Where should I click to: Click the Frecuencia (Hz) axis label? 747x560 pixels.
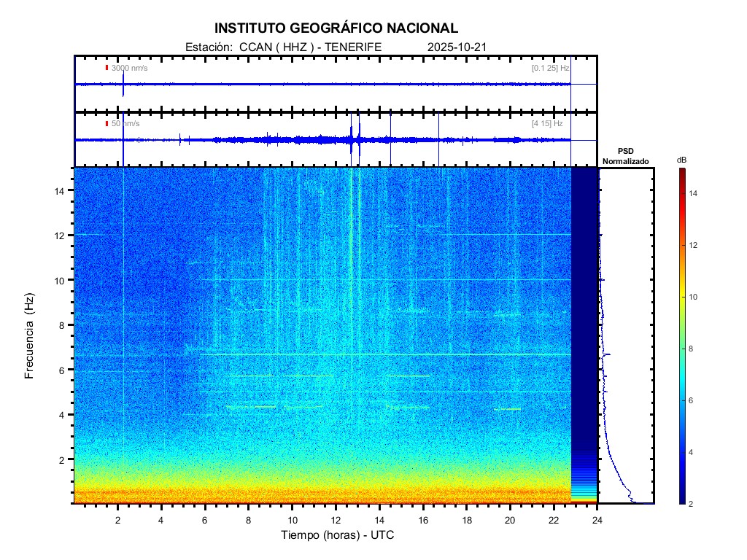click(30, 336)
